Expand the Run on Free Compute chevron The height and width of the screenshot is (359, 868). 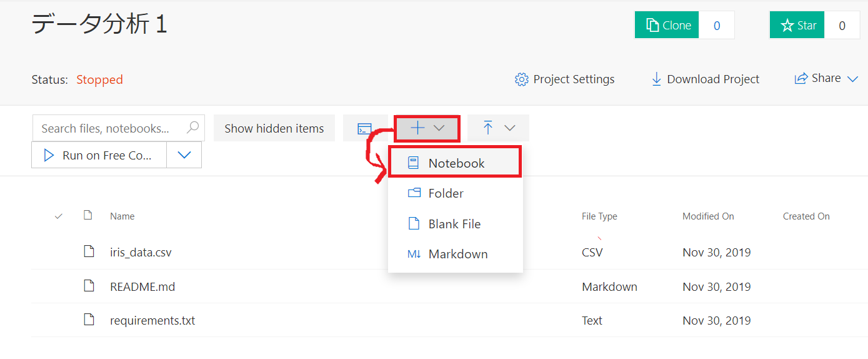[x=184, y=155]
